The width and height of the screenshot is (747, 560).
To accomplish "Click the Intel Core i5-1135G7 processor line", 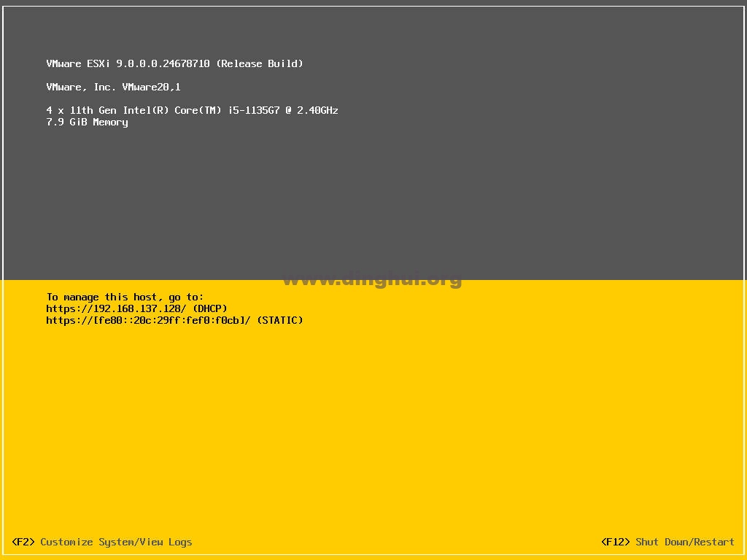I will pyautogui.click(x=192, y=111).
